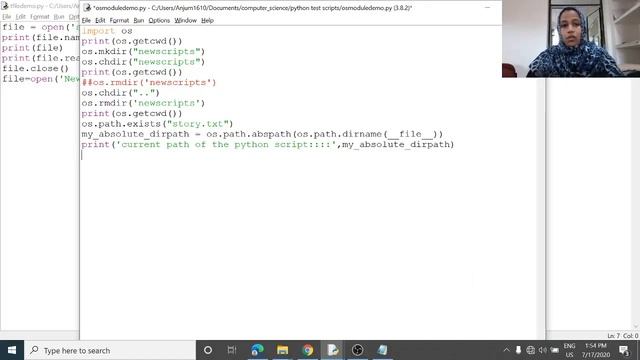The height and width of the screenshot is (360, 640).
Task: Open the Options menu in osmoduledemo.py window
Action: [x=159, y=20]
